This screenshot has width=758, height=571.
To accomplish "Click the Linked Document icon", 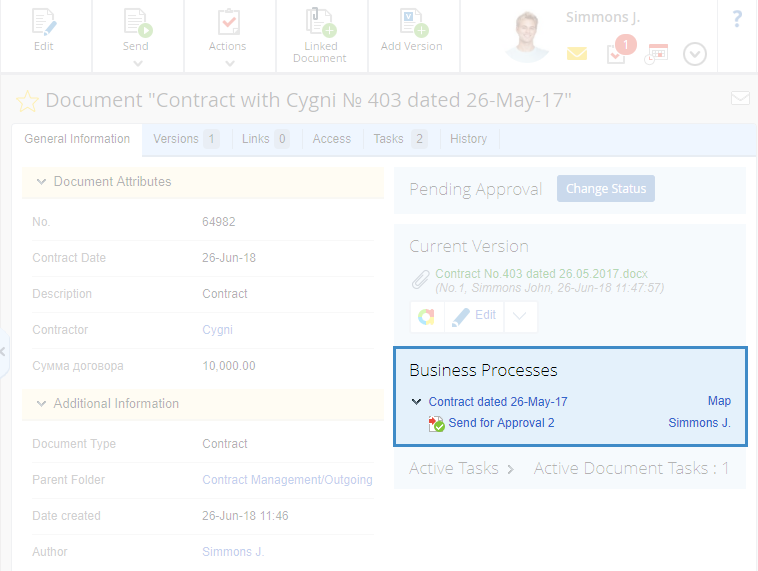I will (x=319, y=25).
